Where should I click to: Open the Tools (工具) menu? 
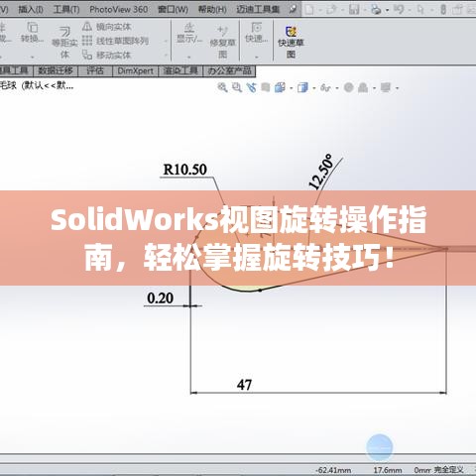pyautogui.click(x=66, y=9)
